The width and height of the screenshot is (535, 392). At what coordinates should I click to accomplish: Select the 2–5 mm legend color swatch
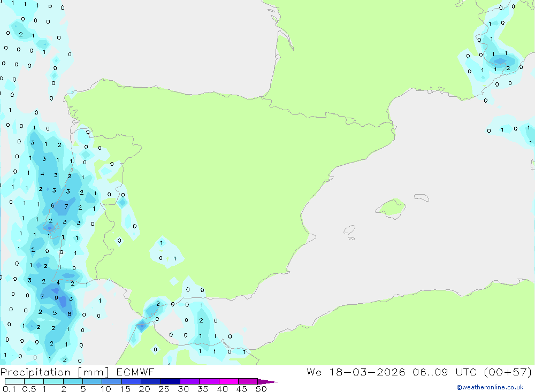[x=73, y=381]
